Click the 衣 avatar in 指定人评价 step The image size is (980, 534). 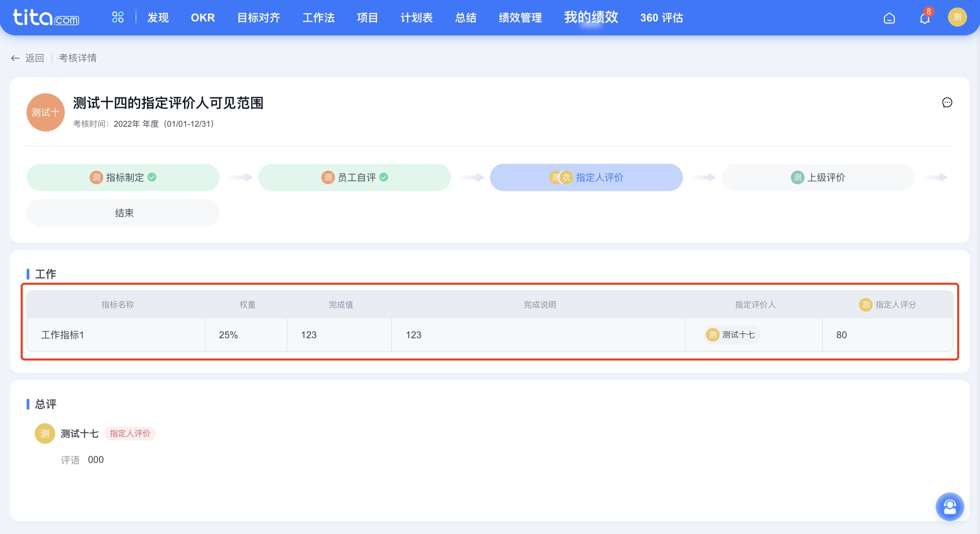coord(566,178)
